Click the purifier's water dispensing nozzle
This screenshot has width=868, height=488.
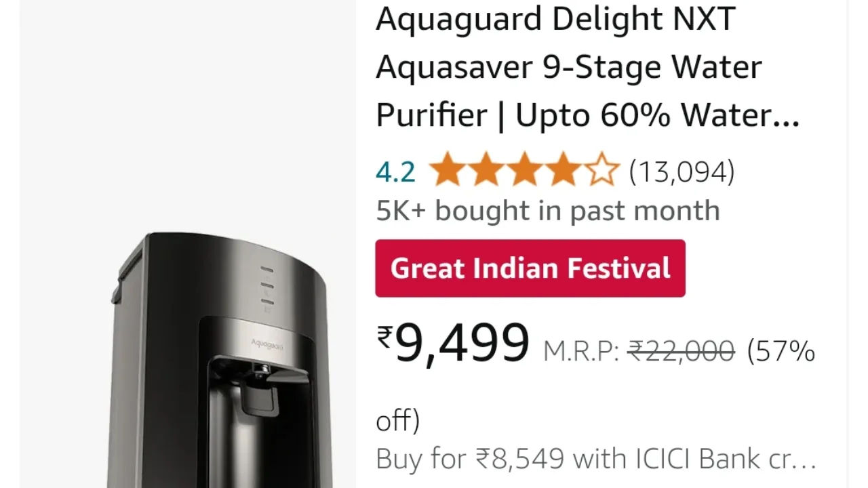tap(261, 369)
